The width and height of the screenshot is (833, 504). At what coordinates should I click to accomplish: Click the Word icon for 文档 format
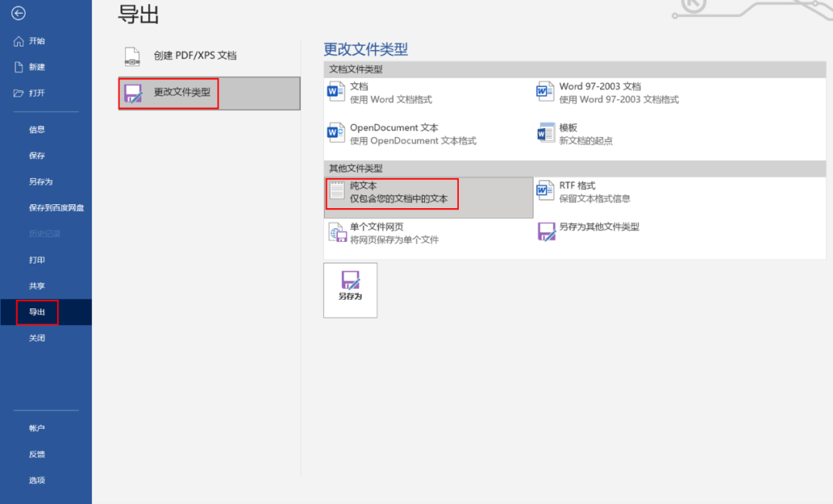[336, 92]
